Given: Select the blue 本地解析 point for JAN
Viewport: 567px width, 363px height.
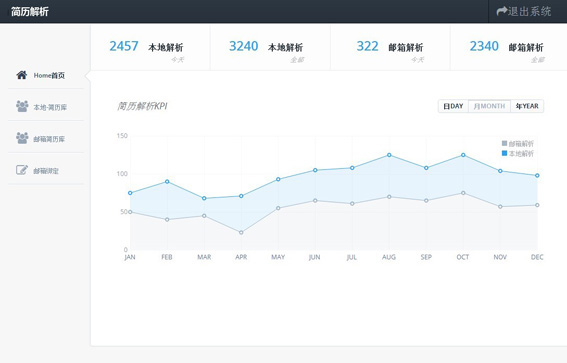Looking at the screenshot, I should (130, 193).
